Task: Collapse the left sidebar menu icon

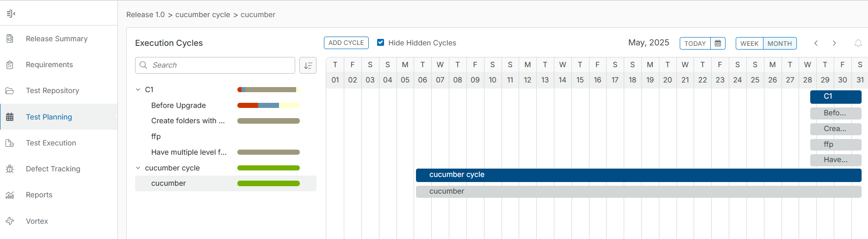Action: pyautogui.click(x=11, y=13)
